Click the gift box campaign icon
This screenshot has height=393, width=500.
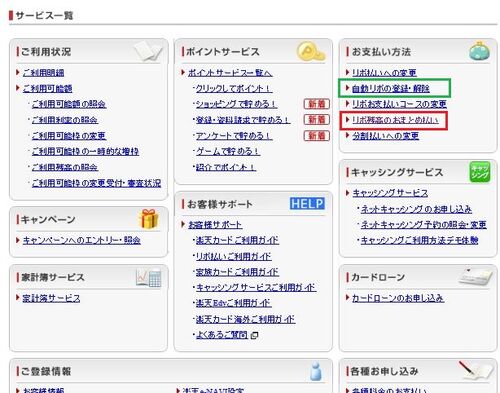(149, 219)
